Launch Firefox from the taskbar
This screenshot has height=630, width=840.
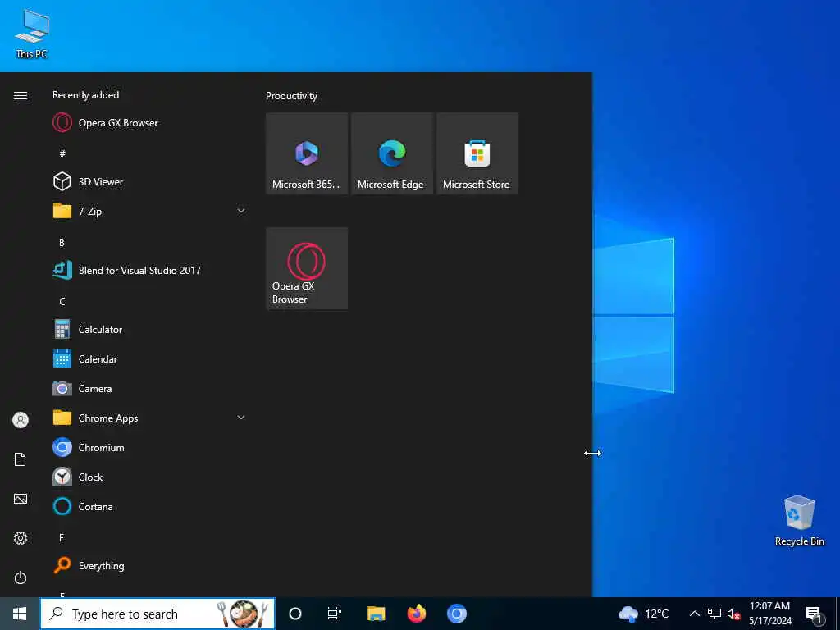(x=416, y=614)
